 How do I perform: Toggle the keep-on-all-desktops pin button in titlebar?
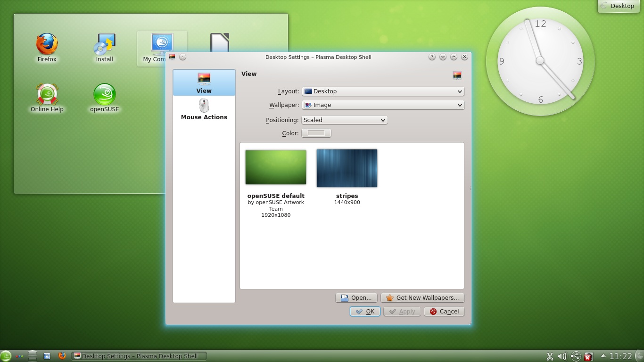tap(183, 57)
